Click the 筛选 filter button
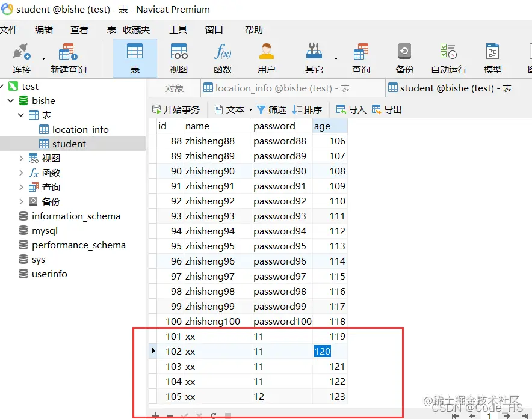The image size is (532, 419). pos(271,109)
